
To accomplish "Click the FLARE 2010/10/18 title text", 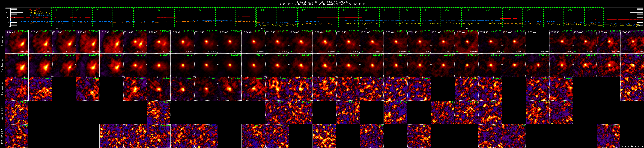I will (x=322, y=2).
